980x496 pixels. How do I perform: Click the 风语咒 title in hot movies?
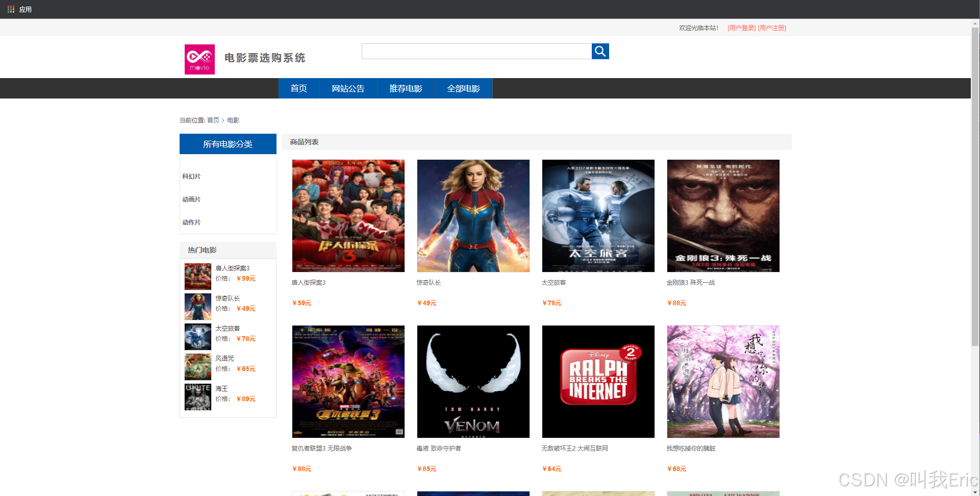click(224, 359)
